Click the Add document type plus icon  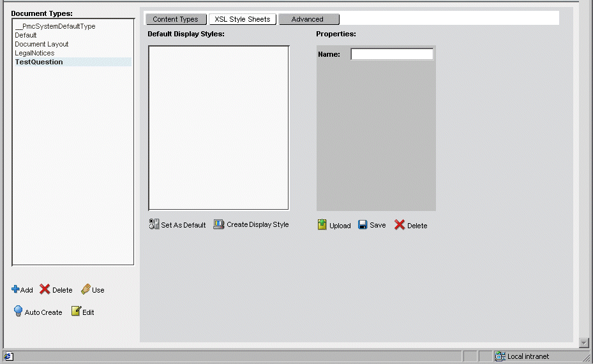point(15,289)
